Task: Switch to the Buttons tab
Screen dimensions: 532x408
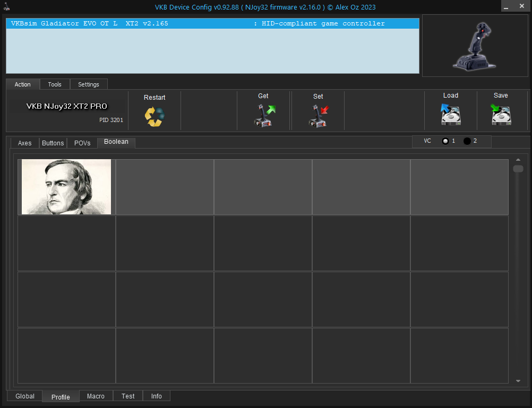Action: pyautogui.click(x=53, y=143)
